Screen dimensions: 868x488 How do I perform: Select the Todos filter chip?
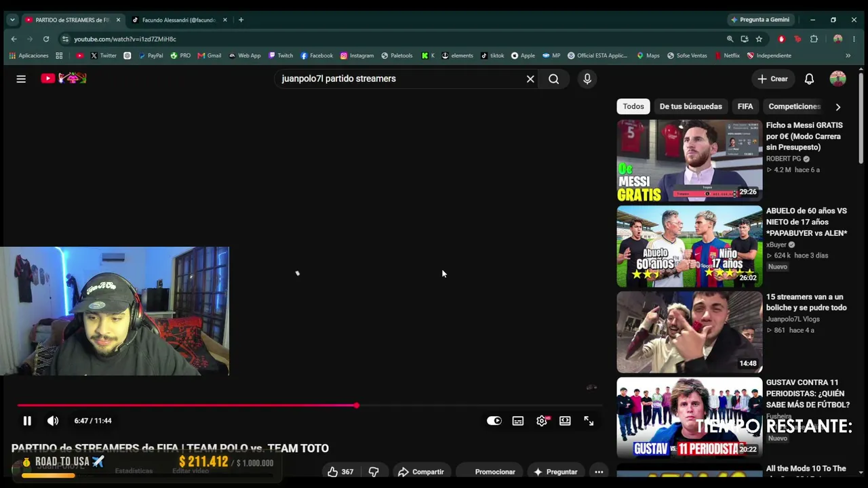(633, 106)
